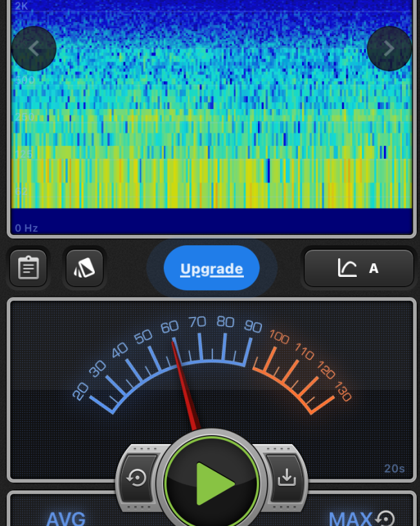The height and width of the screenshot is (526, 420).
Task: Tap the 2K frequency axis label
Action: click(x=22, y=6)
